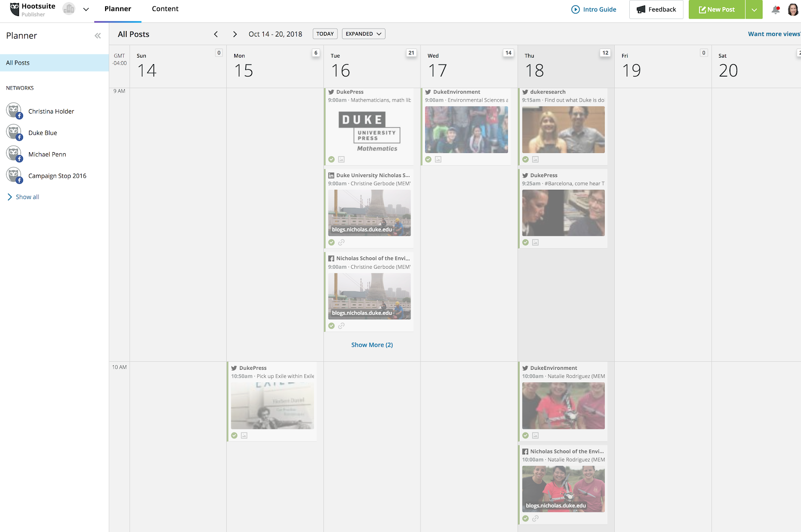Click the Thursday post count badge 12
The image size is (801, 532).
click(x=605, y=53)
